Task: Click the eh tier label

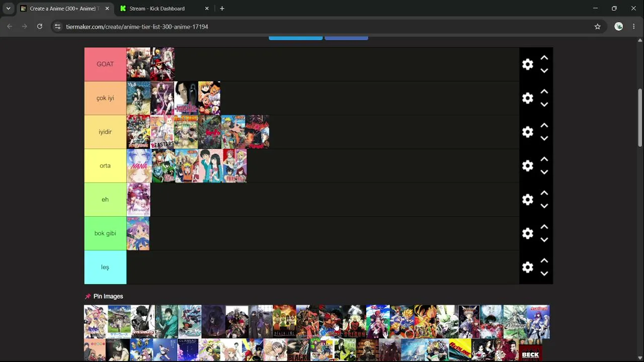Action: point(105,200)
